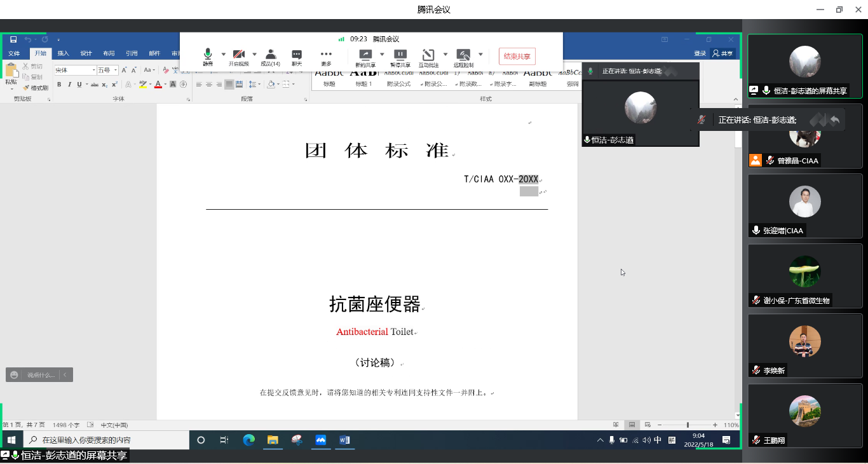Open the more (更多) options
This screenshot has height=464, width=868.
coord(326,57)
